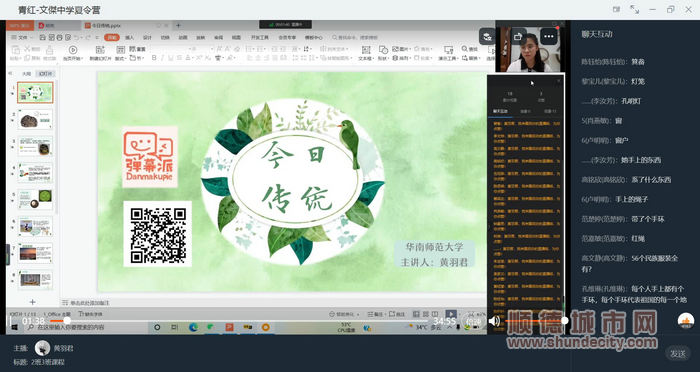Click the presentation tools icon
Viewport: 700px width, 372px height.
448,50
